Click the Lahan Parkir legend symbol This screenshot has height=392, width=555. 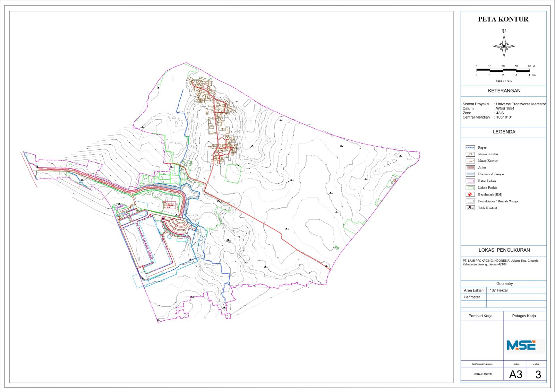click(470, 188)
